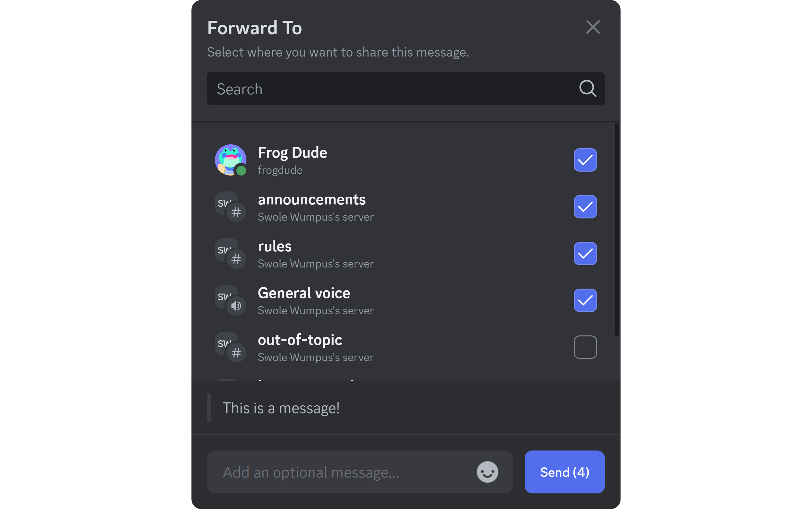This screenshot has width=812, height=509.
Task: Uncheck the Frog Dude checkbox
Action: (x=585, y=160)
